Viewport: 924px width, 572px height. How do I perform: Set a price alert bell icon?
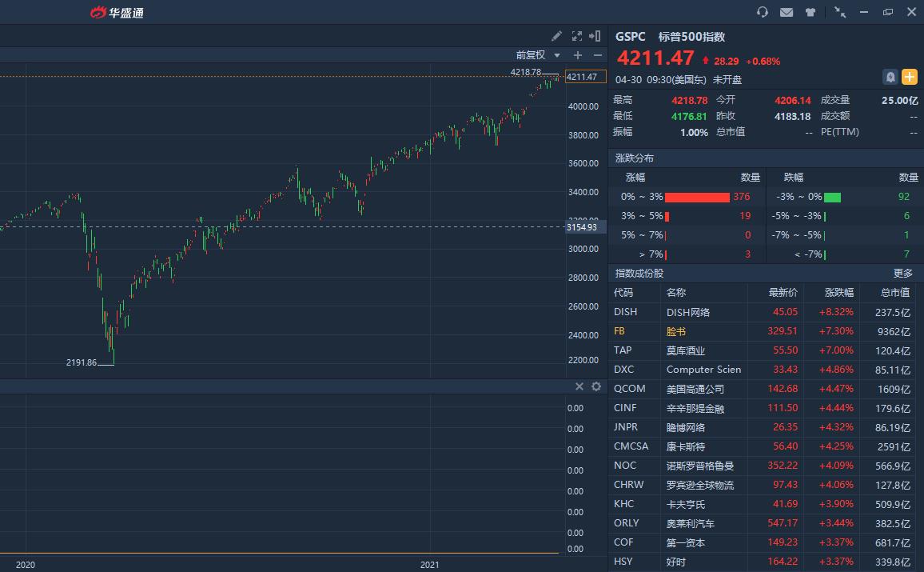[890, 77]
